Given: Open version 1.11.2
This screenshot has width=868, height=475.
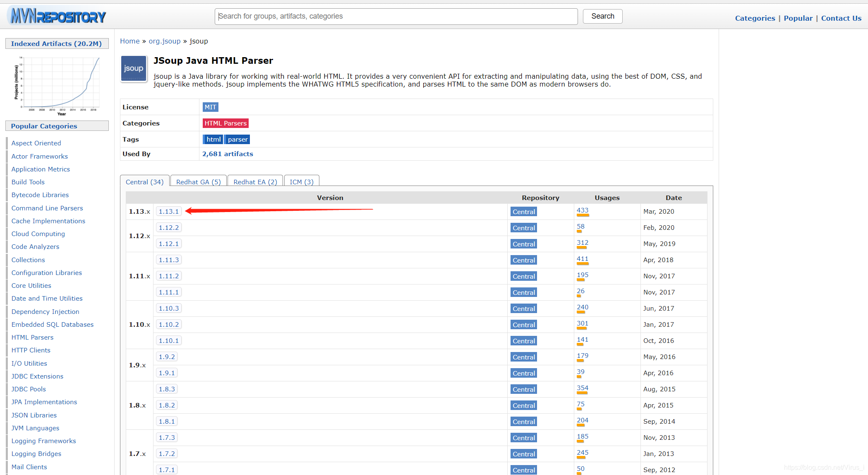Looking at the screenshot, I should (x=169, y=276).
